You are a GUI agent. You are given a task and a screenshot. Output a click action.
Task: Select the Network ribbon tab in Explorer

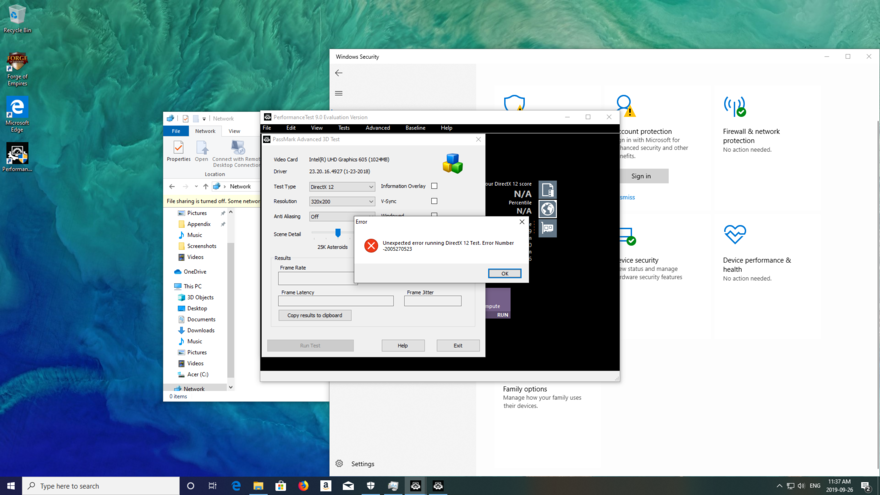click(x=205, y=131)
